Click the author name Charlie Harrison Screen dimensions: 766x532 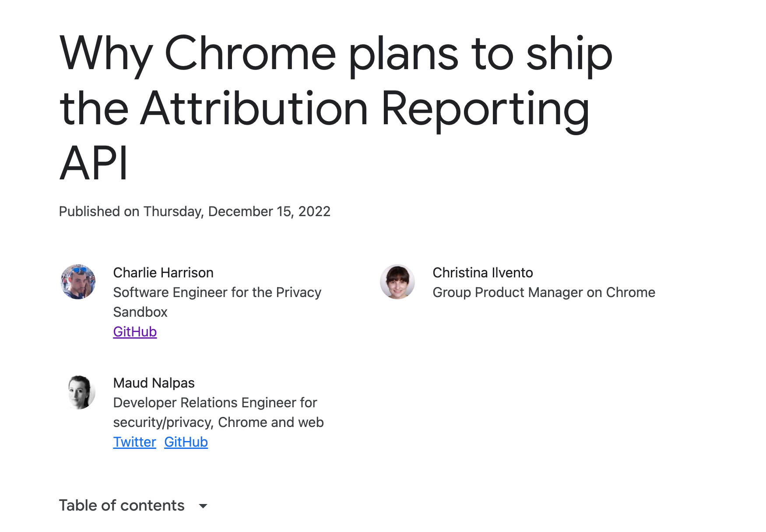[163, 273]
